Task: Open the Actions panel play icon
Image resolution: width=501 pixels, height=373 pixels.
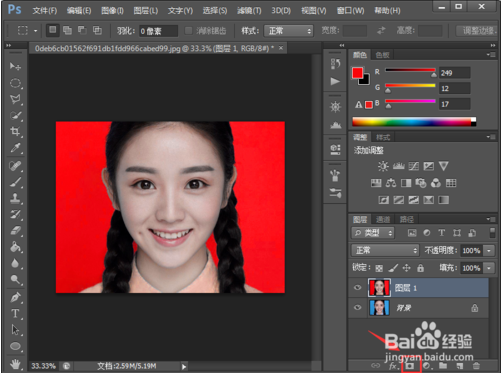Action: coord(335,81)
